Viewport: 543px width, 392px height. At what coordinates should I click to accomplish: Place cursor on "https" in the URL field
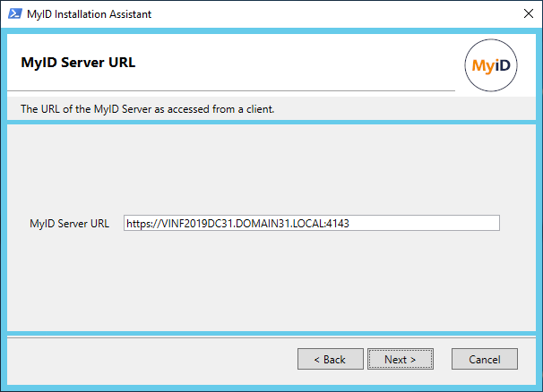[140, 224]
